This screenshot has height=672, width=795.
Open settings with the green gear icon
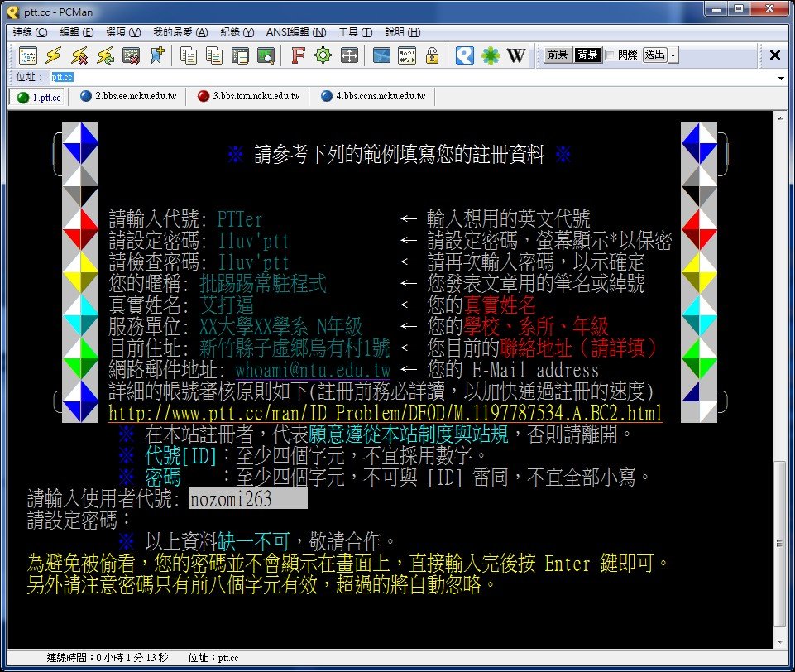point(323,55)
